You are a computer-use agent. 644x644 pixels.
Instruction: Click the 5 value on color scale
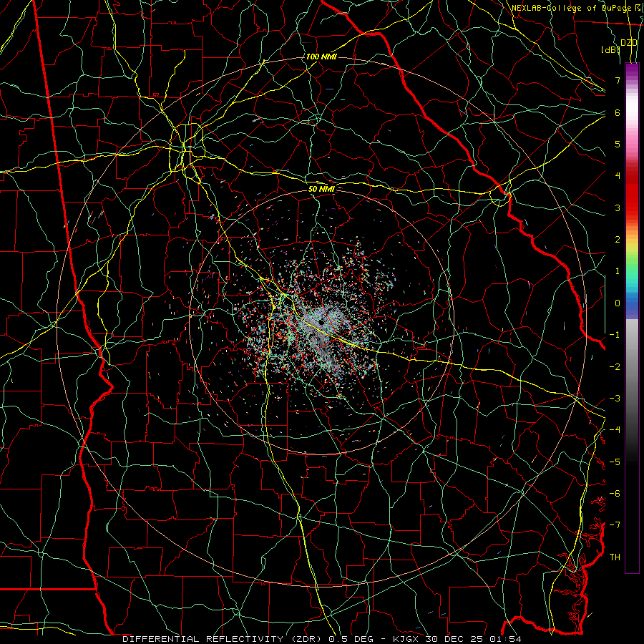click(618, 144)
